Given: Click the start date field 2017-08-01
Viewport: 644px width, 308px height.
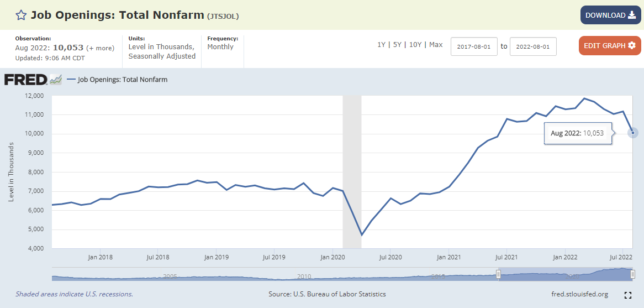Looking at the screenshot, I should (x=474, y=46).
